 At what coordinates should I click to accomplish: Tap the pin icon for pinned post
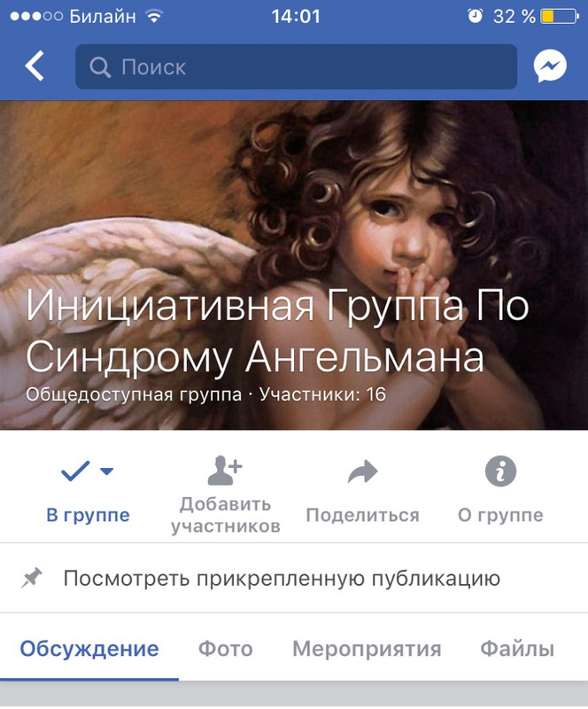pos(32,579)
